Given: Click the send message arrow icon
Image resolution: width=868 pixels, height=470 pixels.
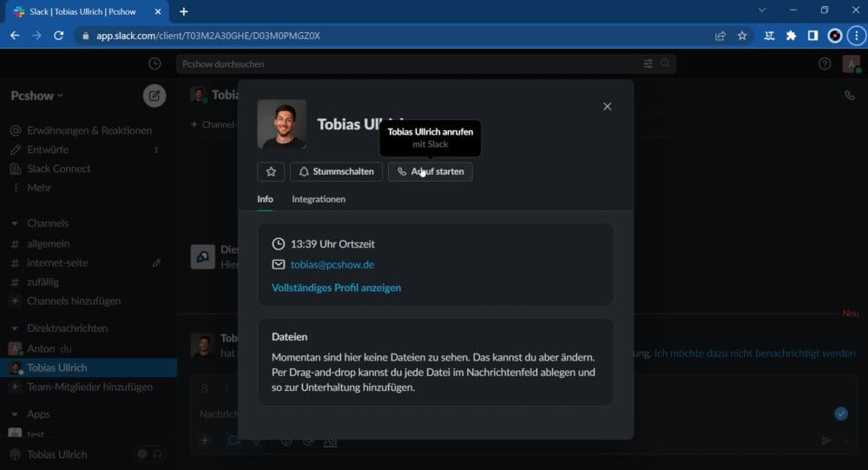Looking at the screenshot, I should point(825,440).
